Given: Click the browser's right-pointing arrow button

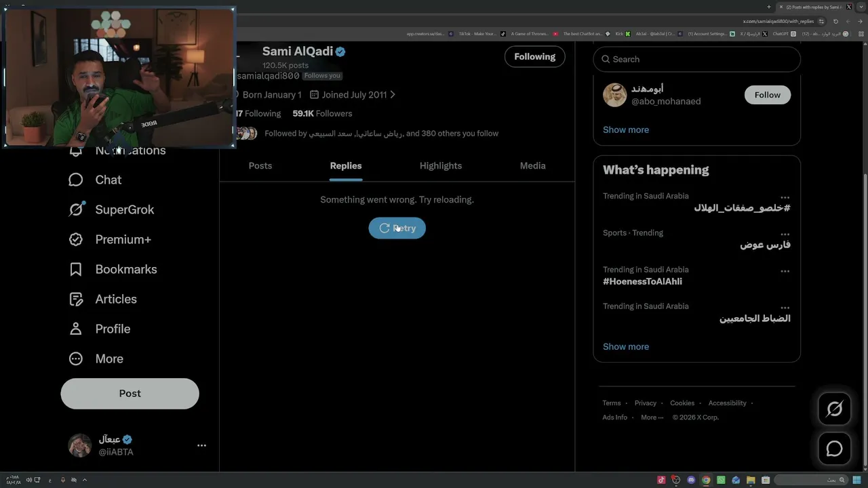Looking at the screenshot, I should click(859, 21).
